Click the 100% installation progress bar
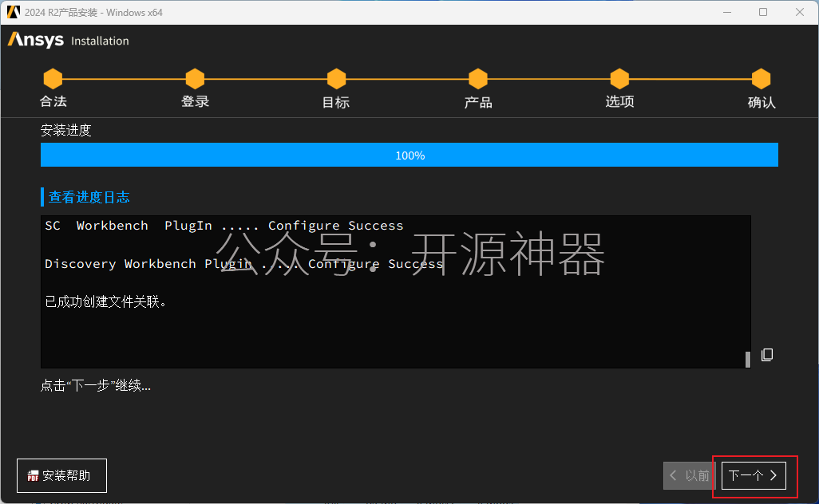Viewport: 819px width, 504px height. 409,155
